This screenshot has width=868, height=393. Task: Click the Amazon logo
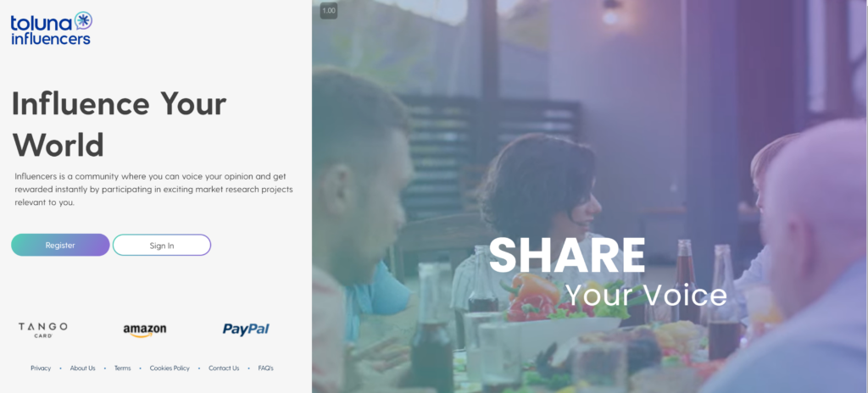[144, 329]
